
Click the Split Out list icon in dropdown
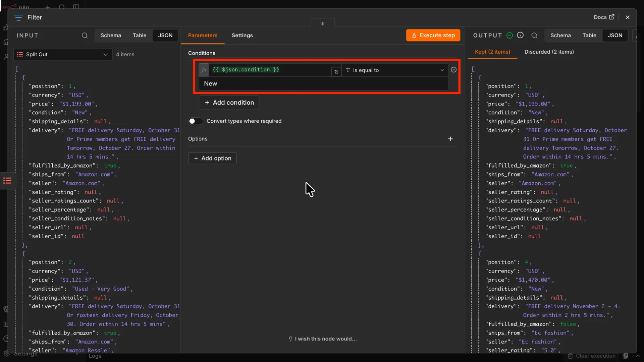[x=20, y=54]
